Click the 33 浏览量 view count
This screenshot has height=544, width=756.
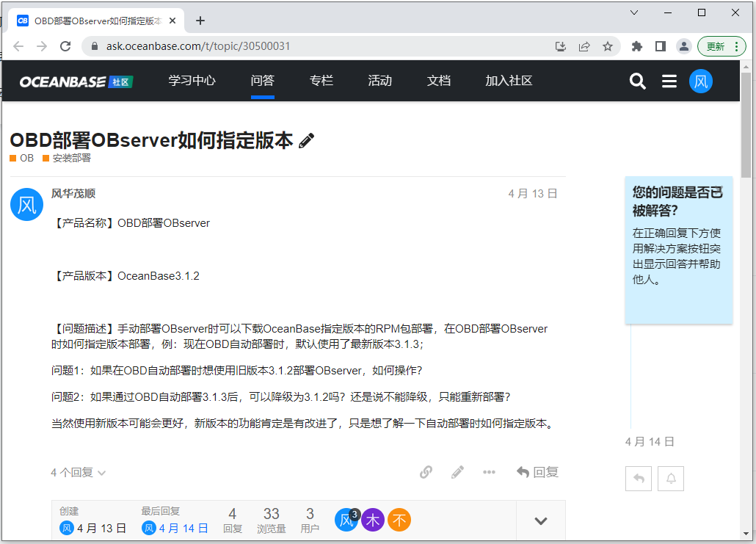tap(272, 521)
